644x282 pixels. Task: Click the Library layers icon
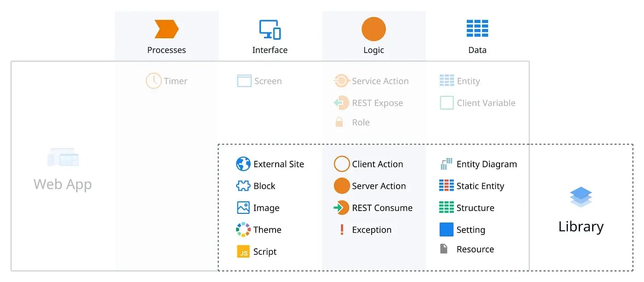[x=581, y=197]
